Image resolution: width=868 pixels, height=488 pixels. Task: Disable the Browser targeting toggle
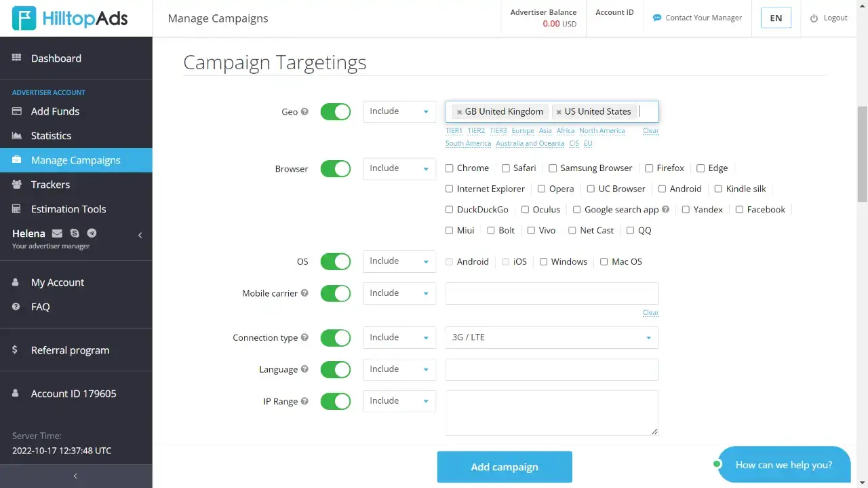click(x=335, y=169)
